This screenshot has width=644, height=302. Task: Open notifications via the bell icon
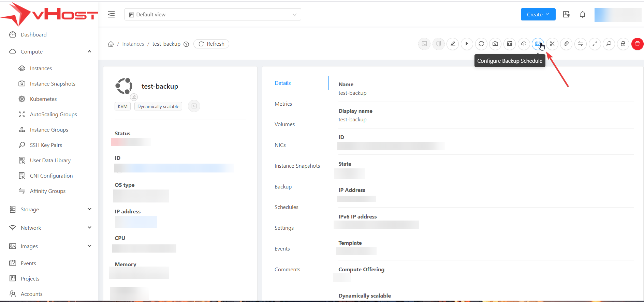pos(583,15)
